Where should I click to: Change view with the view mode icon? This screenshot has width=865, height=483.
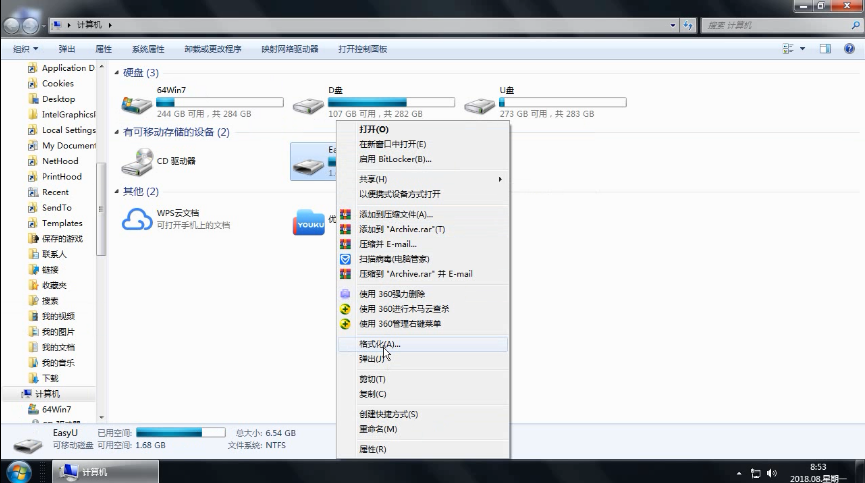[788, 49]
